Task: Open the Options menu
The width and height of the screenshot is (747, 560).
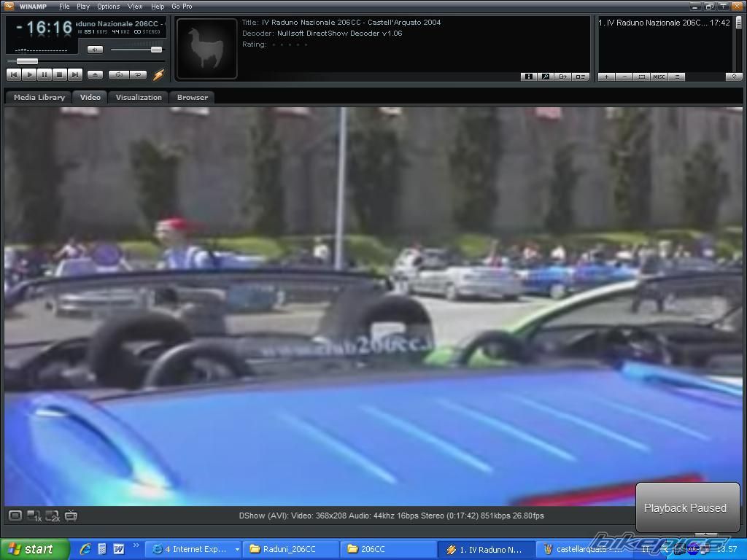Action: pos(108,7)
